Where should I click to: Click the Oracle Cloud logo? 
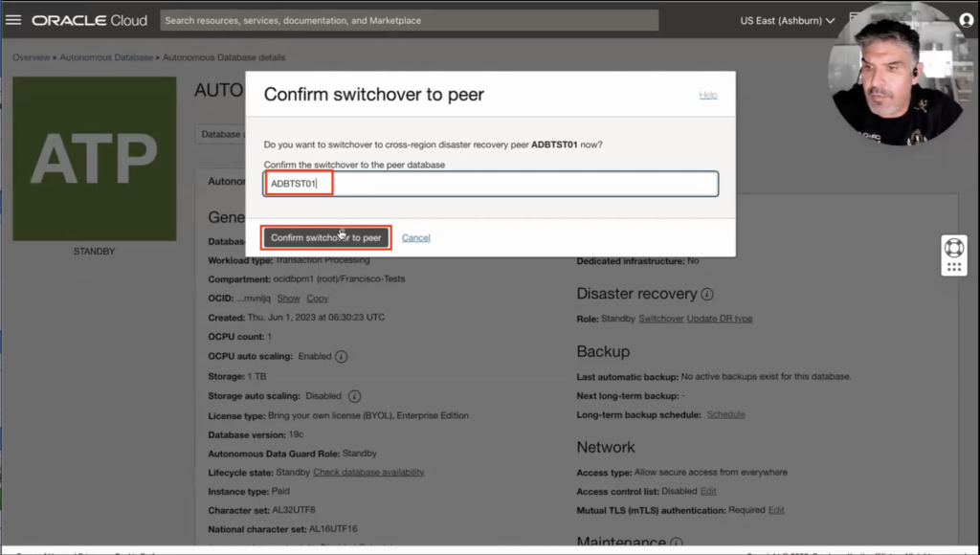[x=90, y=20]
